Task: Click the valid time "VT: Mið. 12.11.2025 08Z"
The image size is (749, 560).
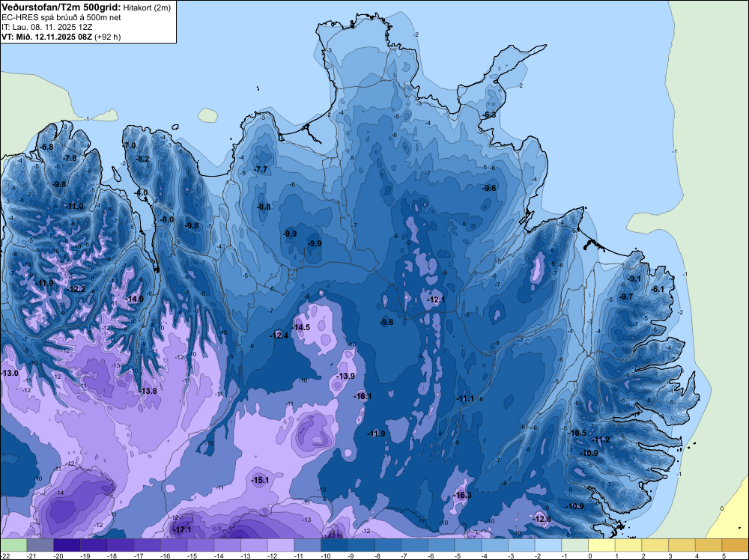Action: pos(46,37)
